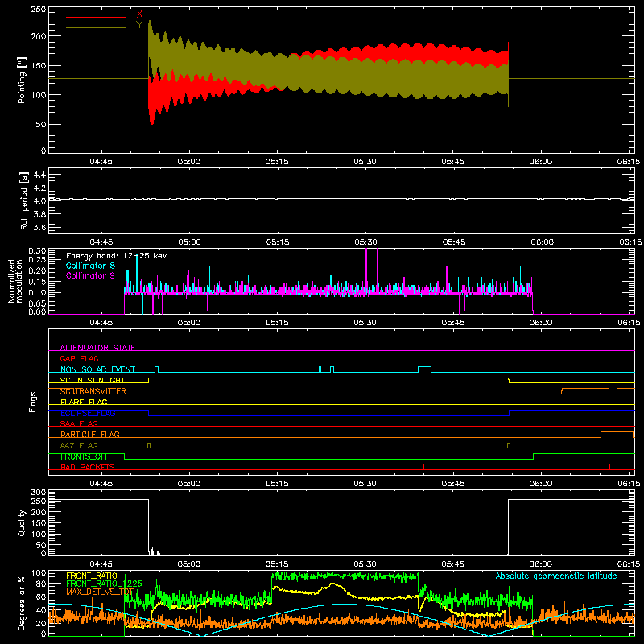Viewport: 644px width, 644px height.
Task: Click the olive Y legend line
Action: (x=96, y=27)
